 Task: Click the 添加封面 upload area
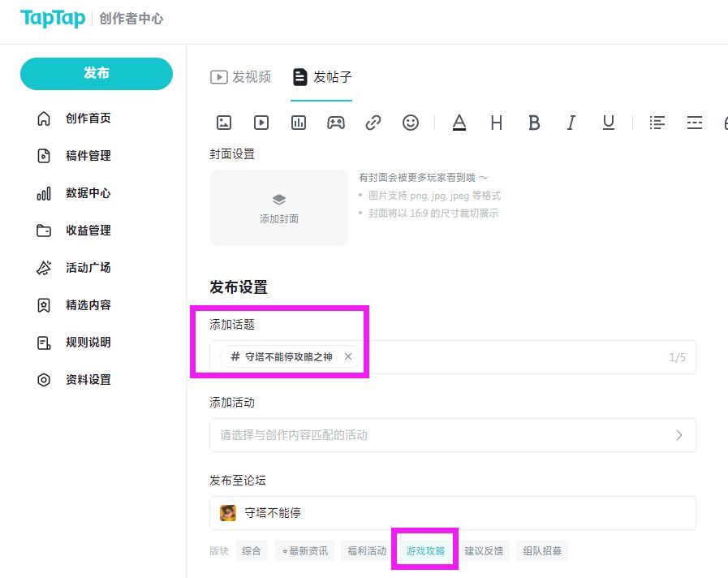click(279, 208)
